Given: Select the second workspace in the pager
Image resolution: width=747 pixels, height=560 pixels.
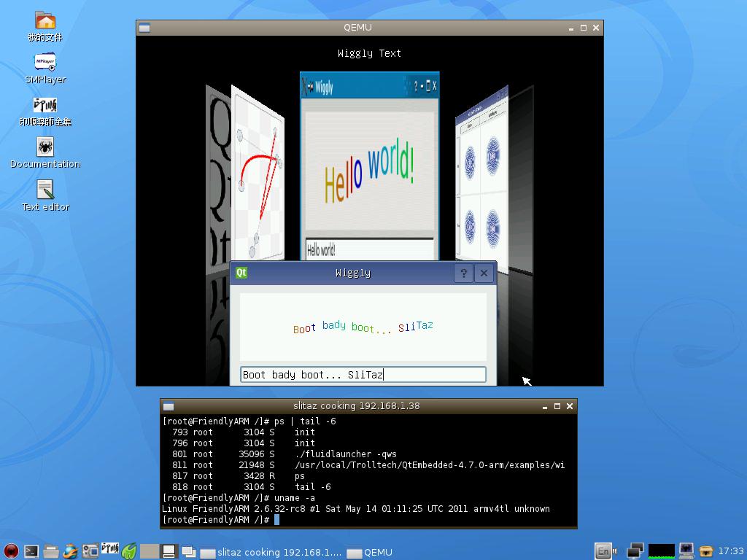Looking at the screenshot, I should tap(169, 551).
